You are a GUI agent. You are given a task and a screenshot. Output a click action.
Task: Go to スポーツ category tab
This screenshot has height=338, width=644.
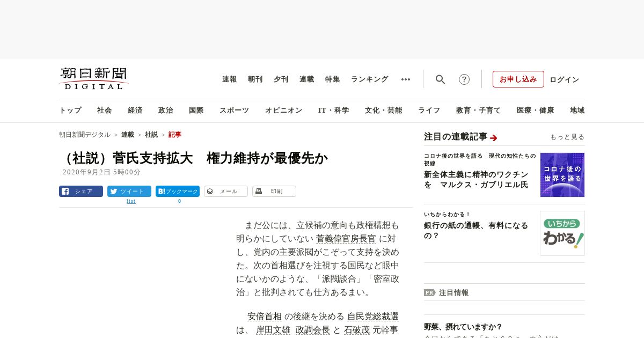pyautogui.click(x=234, y=111)
